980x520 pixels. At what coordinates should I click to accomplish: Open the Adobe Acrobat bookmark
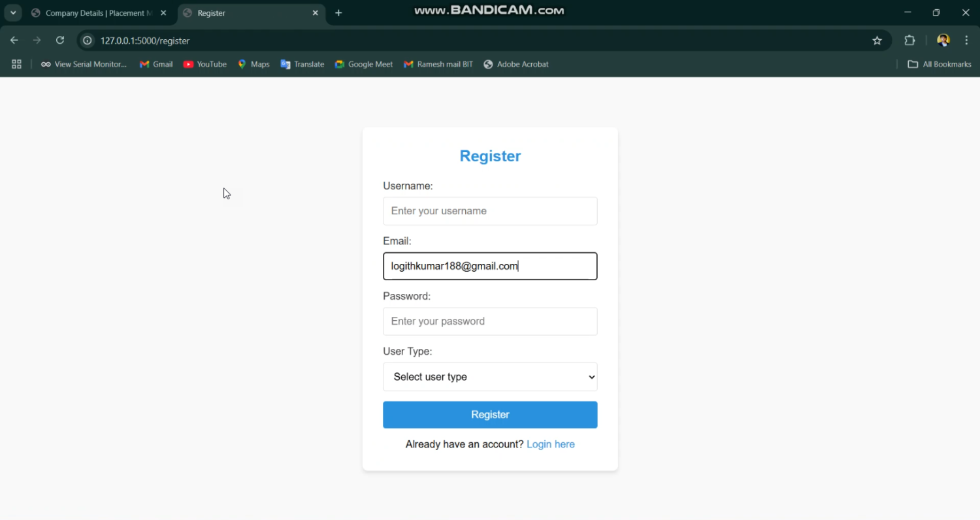[x=516, y=64]
